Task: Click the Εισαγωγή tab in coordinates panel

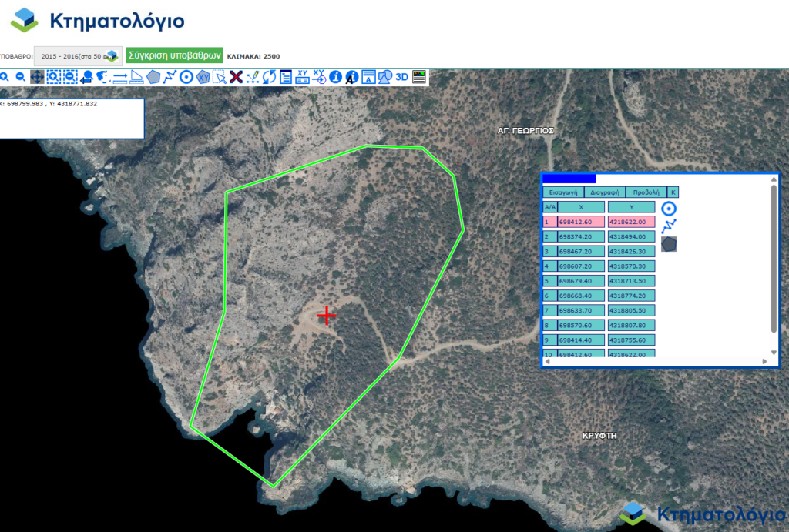Action: [562, 192]
